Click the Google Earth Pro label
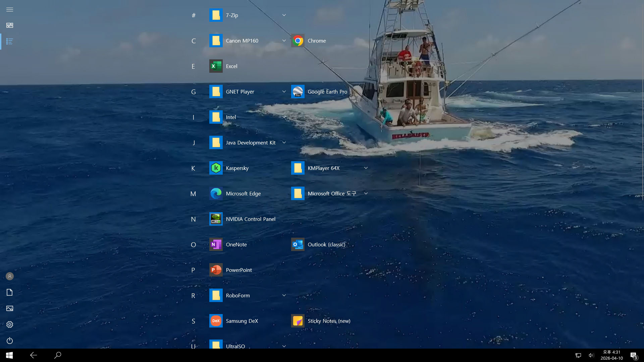 (327, 92)
